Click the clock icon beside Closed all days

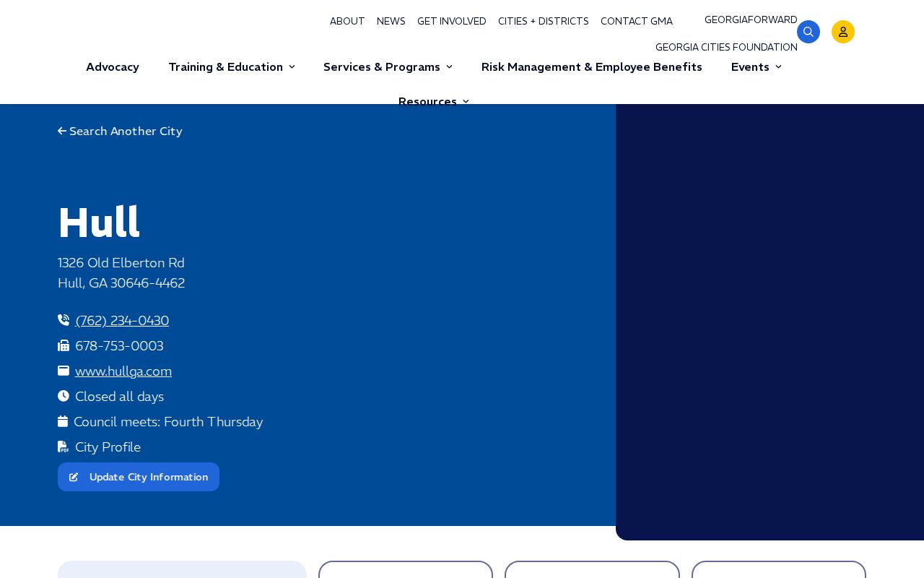(64, 396)
